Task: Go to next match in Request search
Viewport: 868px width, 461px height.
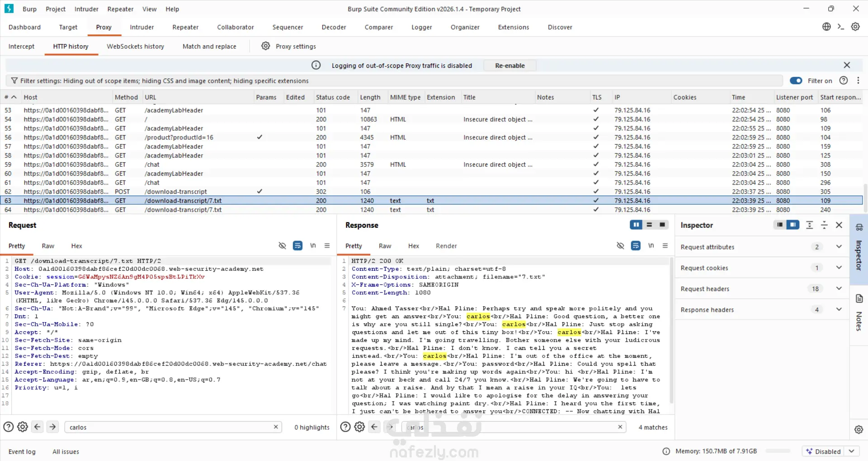Action: [52, 427]
